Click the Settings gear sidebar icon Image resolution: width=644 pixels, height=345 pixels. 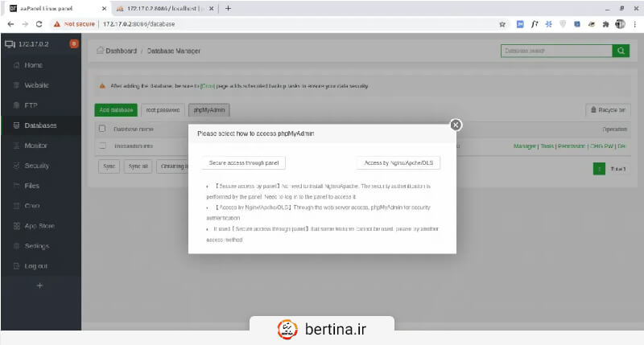click(16, 246)
